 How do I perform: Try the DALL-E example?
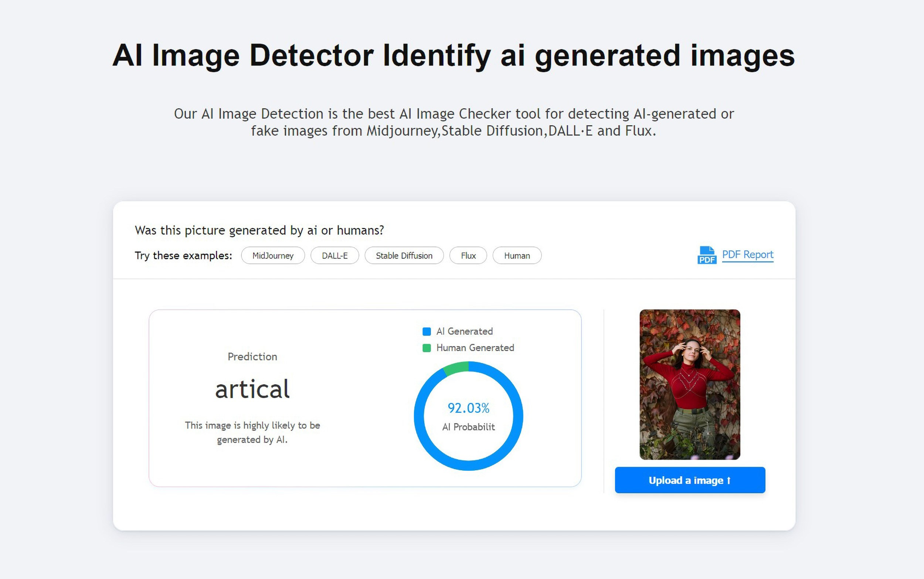[x=334, y=256]
